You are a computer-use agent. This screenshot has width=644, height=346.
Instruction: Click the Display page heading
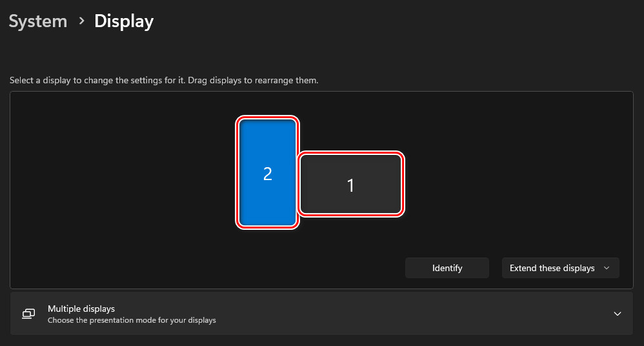(x=124, y=21)
